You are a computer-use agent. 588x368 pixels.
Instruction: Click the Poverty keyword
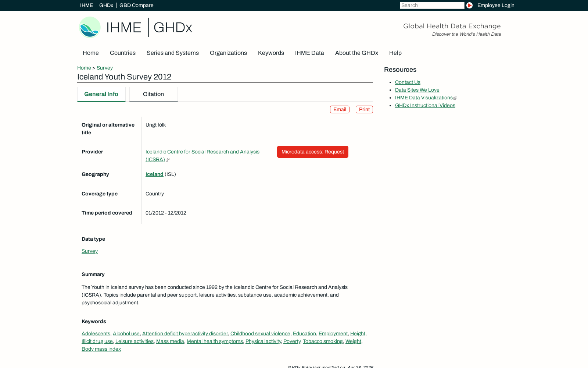point(292,341)
